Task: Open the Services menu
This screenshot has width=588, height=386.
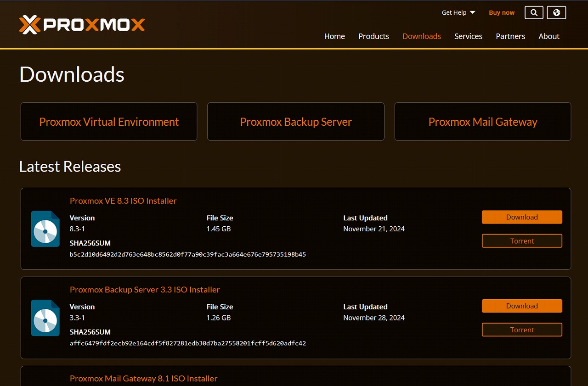Action: tap(468, 36)
